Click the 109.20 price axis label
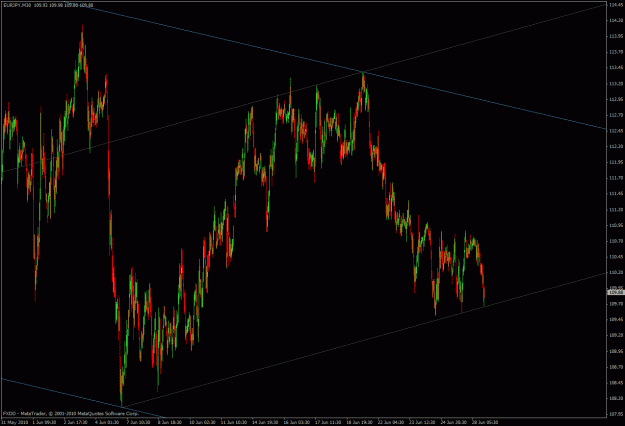Screen dimensions: 625x426 coord(616,336)
